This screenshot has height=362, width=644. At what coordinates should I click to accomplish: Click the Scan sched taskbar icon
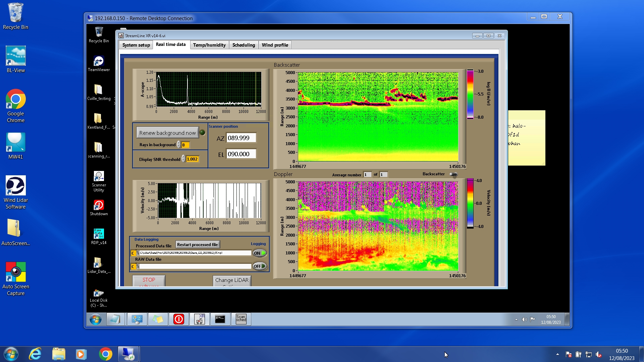[x=241, y=319]
